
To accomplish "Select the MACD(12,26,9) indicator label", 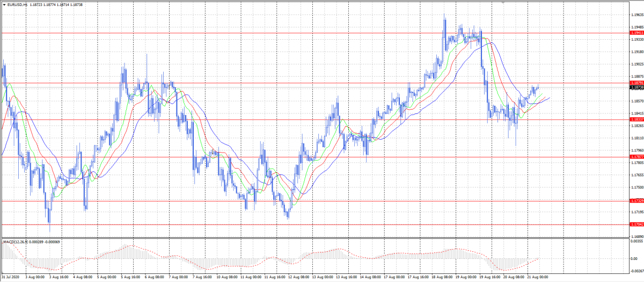I will point(17,242).
